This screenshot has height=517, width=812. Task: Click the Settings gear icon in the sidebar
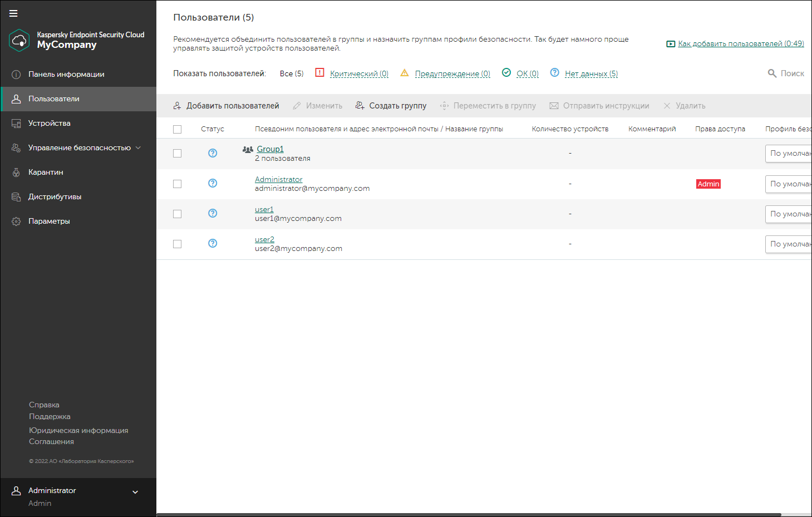pyautogui.click(x=16, y=221)
